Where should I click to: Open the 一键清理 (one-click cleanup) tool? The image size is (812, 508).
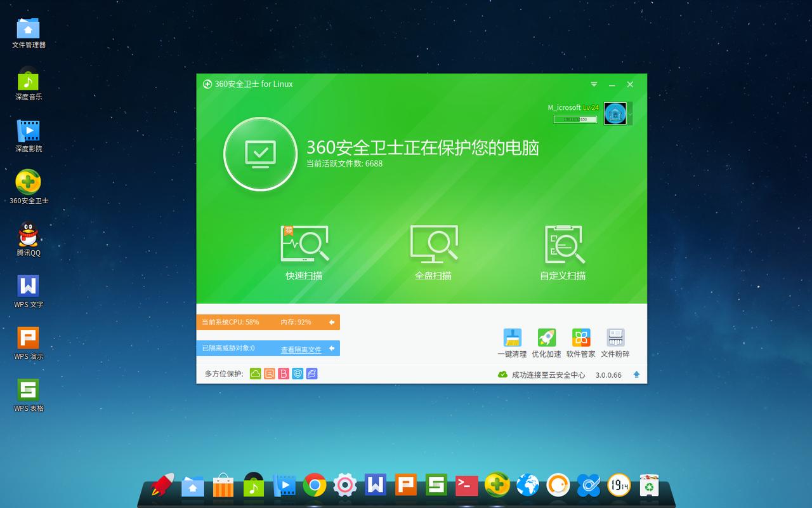[512, 337]
